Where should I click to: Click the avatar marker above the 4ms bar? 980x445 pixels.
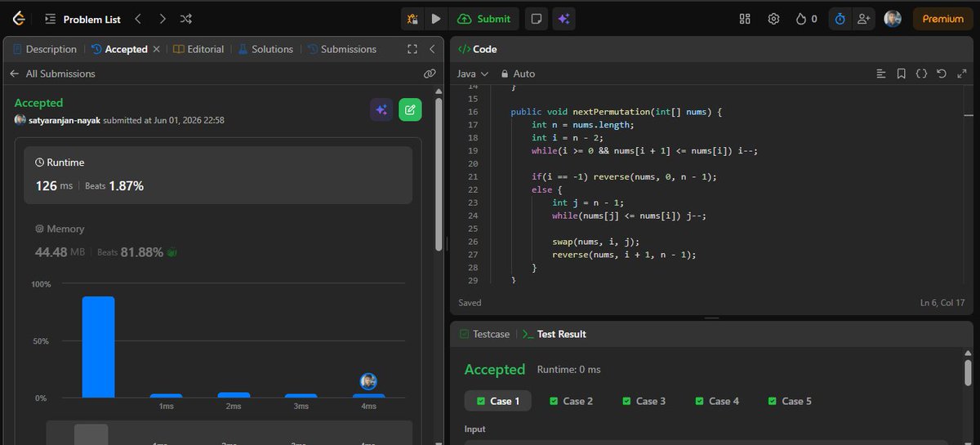pos(369,381)
